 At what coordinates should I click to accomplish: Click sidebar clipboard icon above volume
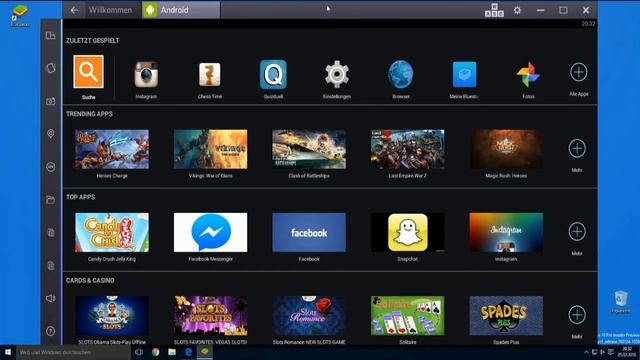pyautogui.click(x=51, y=266)
